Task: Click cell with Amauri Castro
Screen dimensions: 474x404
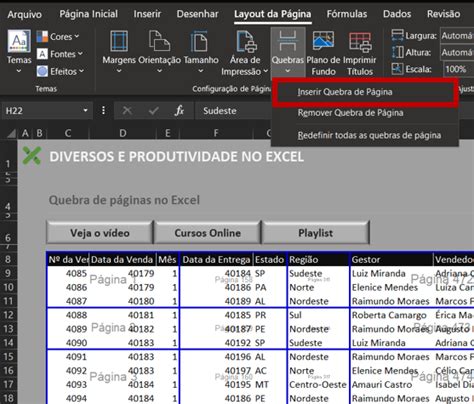Action: coord(391,384)
